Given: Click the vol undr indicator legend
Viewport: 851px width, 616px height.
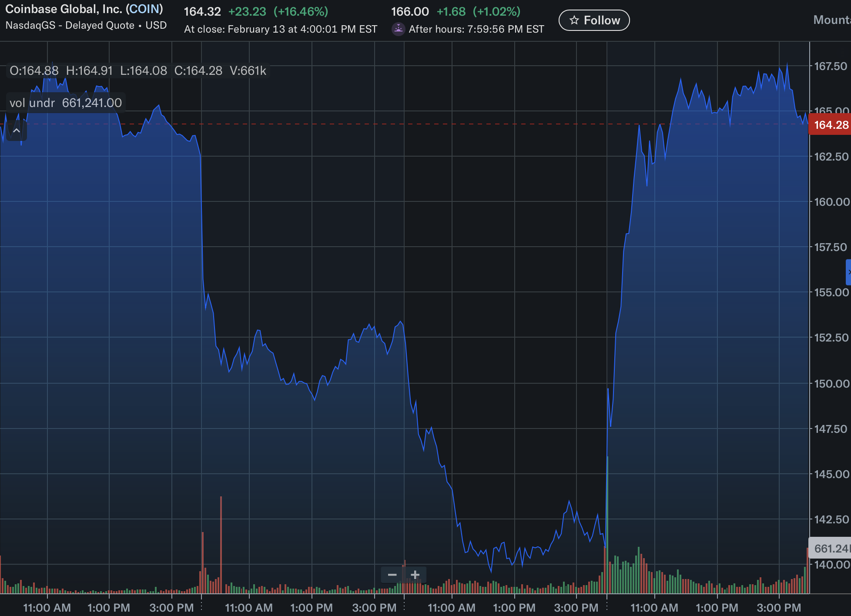Looking at the screenshot, I should pos(66,103).
